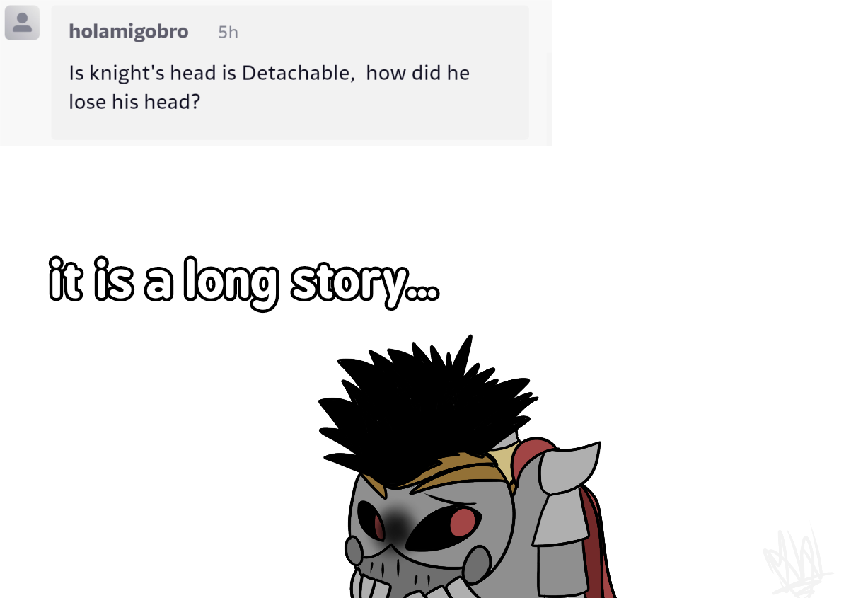868x598 pixels.
Task: Click the gray default avatar icon
Action: click(22, 23)
